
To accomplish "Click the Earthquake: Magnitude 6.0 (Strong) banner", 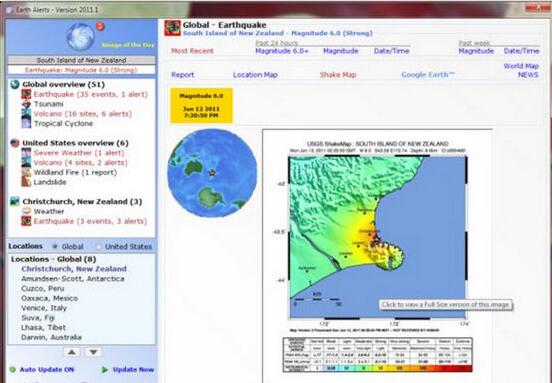I will (x=81, y=70).
